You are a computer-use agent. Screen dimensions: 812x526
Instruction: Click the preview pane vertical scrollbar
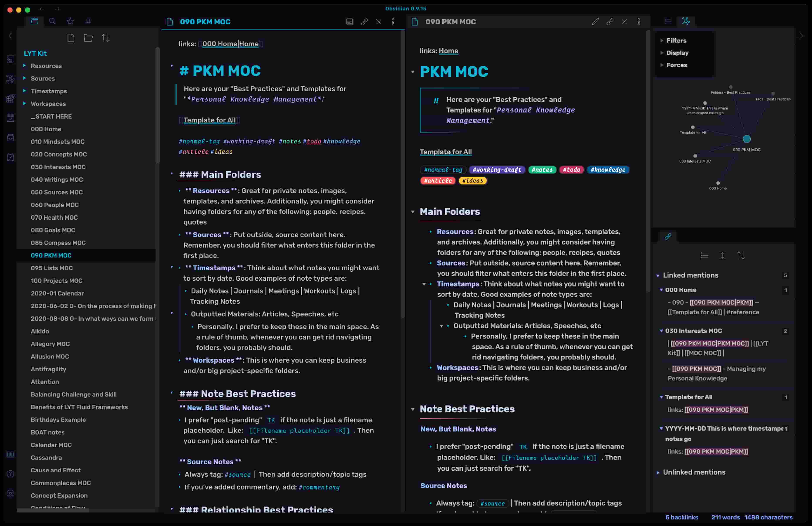point(648,161)
